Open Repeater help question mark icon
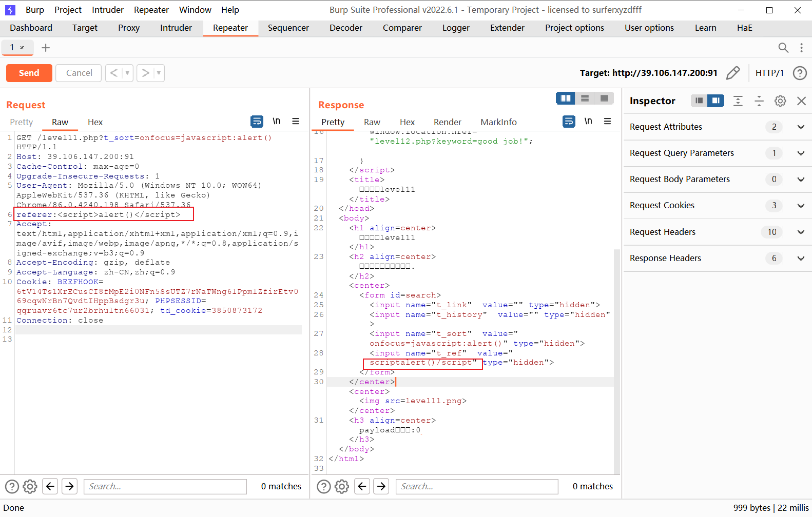 800,73
